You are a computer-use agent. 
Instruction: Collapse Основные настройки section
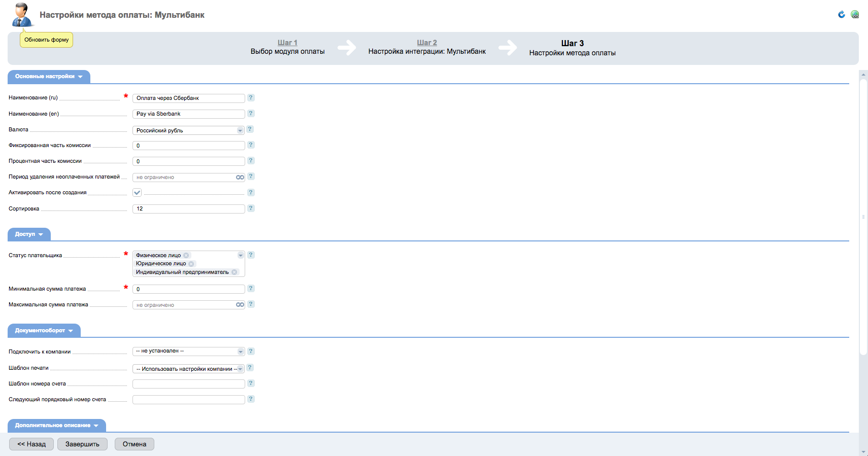(x=49, y=77)
